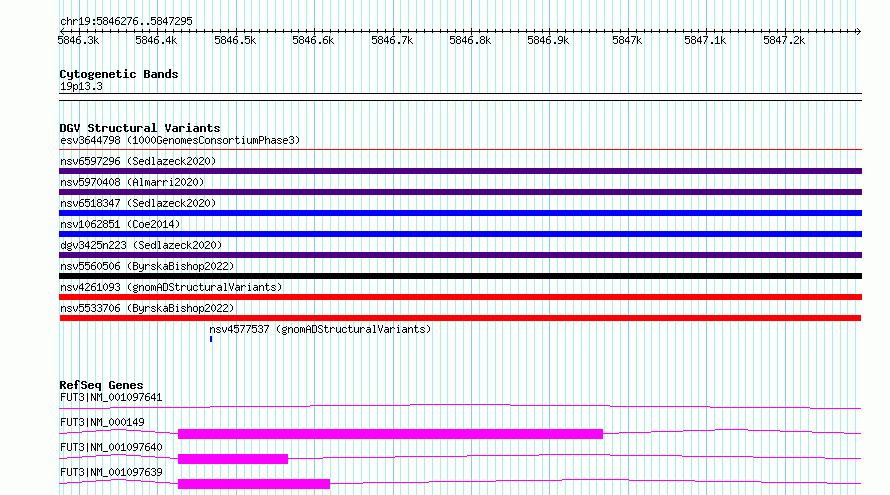890x495 pixels.
Task: Click the purple bar under dgv3425n223
Action: [460, 255]
